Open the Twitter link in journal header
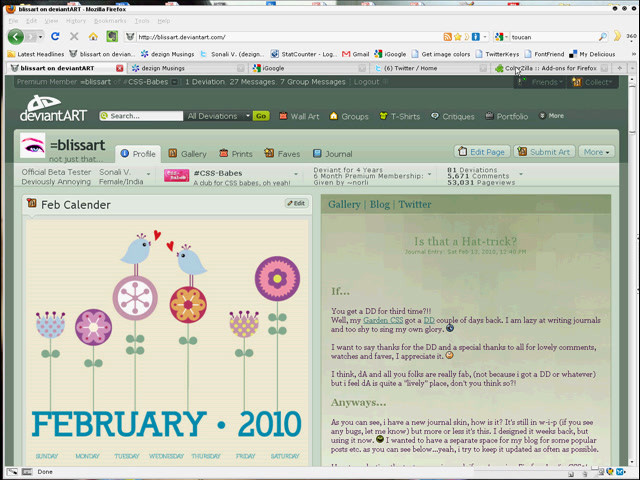 (415, 204)
